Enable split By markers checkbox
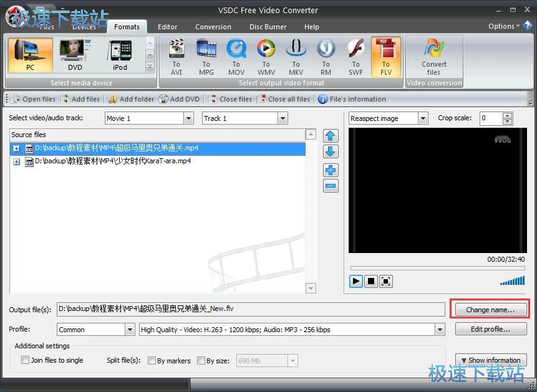The height and width of the screenshot is (392, 537). (152, 360)
